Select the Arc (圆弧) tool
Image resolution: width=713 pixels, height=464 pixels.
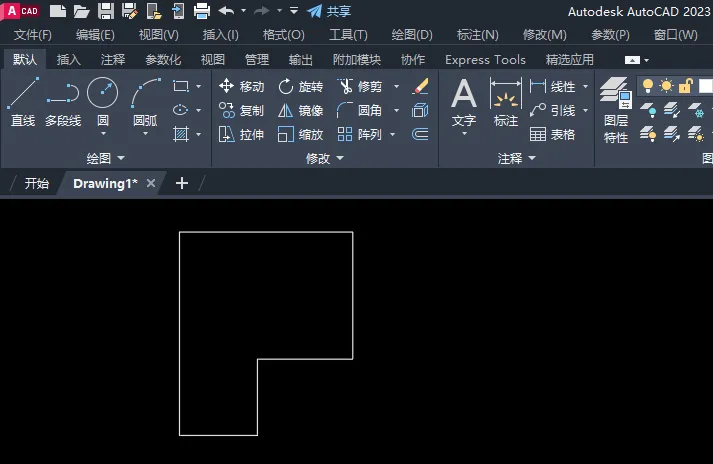(x=146, y=101)
